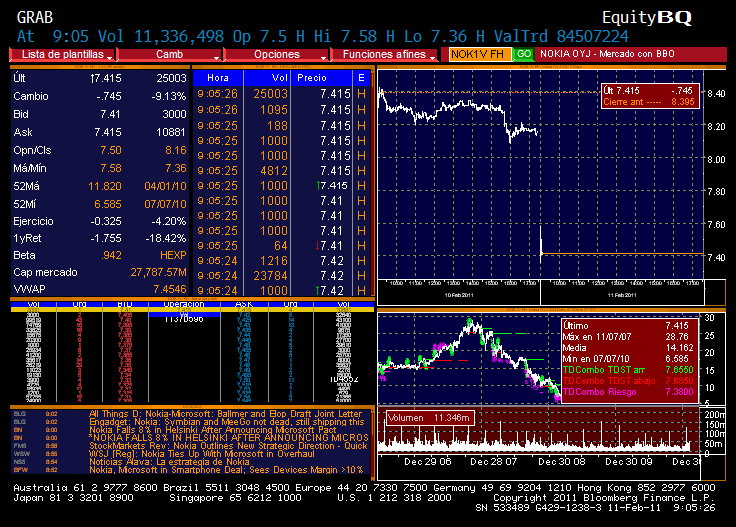Click the Cap mercado value 27,787.57M
This screenshot has width=736, height=527.
tap(158, 272)
